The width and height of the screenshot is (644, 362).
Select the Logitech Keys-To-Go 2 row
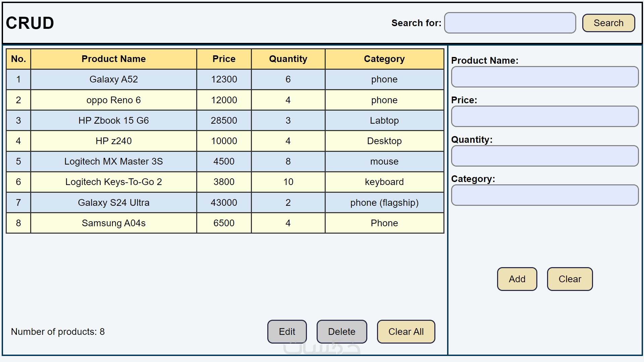113,182
